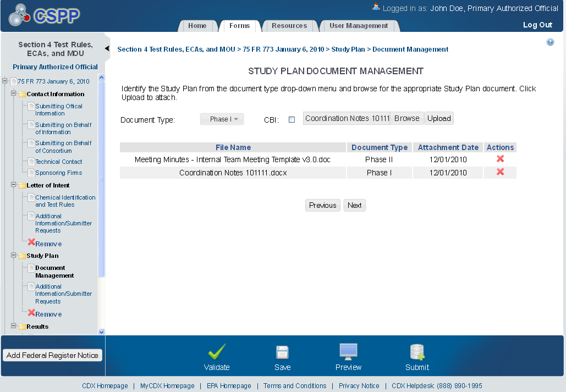566x392 pixels.
Task: Click the red X Remove under Study Plan
Action: coord(31,313)
